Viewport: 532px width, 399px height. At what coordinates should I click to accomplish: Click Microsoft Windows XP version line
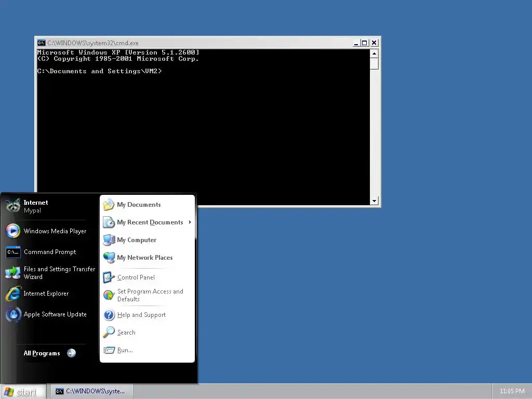tap(118, 52)
